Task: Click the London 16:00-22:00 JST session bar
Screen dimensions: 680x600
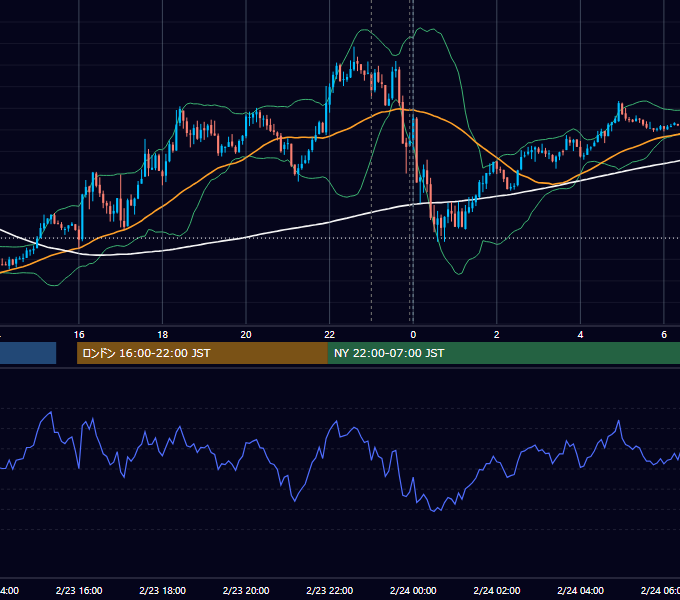Action: coord(202,353)
